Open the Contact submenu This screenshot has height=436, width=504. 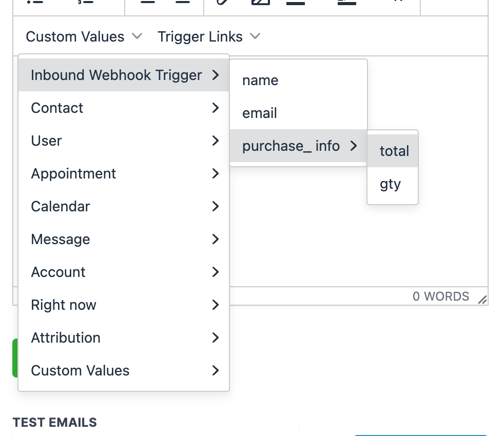[x=57, y=108]
